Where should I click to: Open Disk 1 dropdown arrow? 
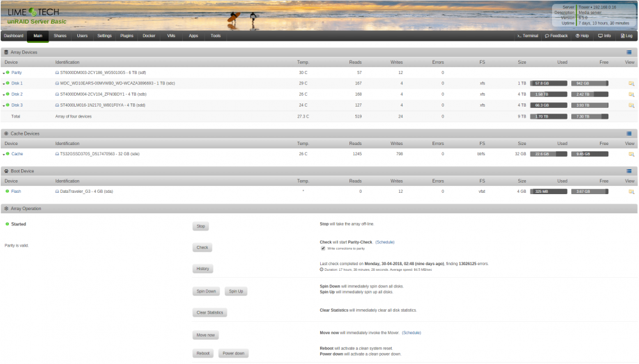4,84
